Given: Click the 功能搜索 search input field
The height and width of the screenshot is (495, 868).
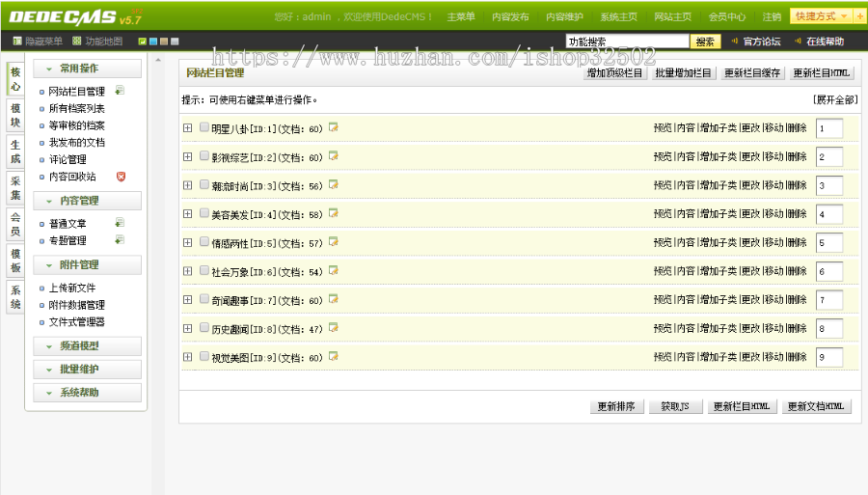Looking at the screenshot, I should pos(627,41).
